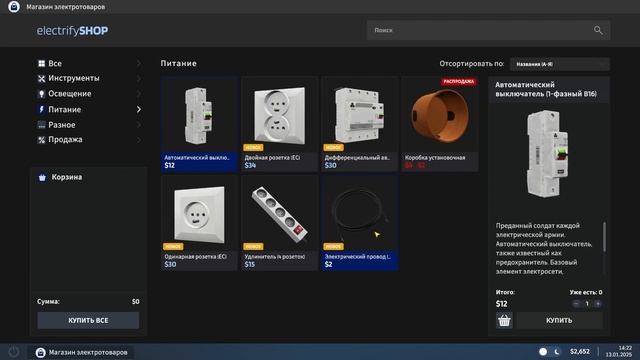Click the shop bag icon in title bar
Screen dimensions: 640x360
pos(14,7)
